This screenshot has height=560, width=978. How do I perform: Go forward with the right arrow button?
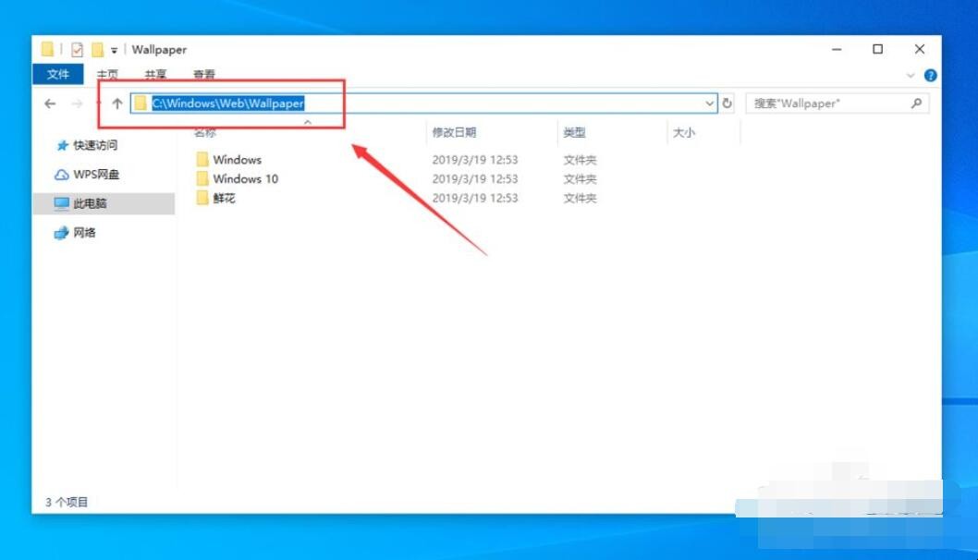[77, 103]
